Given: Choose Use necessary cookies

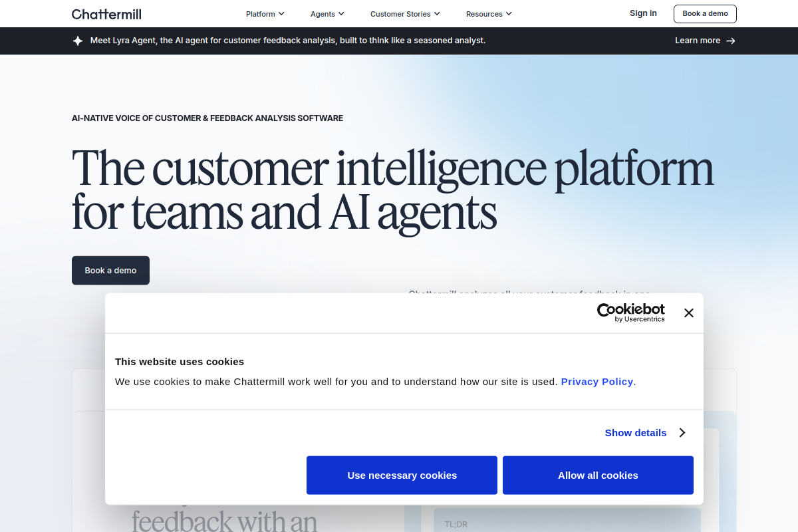Looking at the screenshot, I should pos(402,475).
